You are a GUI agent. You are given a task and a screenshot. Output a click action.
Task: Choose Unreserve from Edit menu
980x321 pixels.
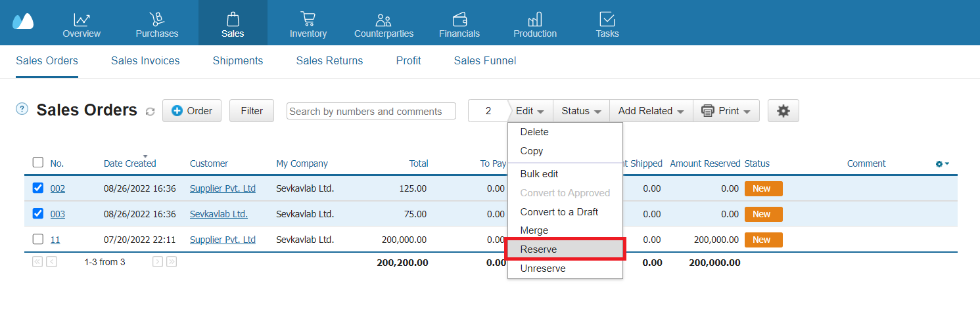[565, 268]
